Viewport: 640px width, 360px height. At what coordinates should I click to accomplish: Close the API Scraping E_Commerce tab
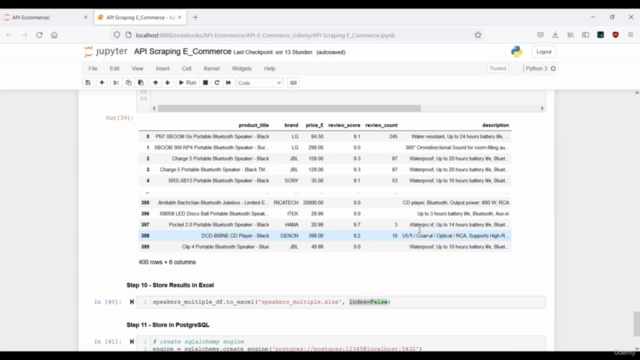point(180,18)
